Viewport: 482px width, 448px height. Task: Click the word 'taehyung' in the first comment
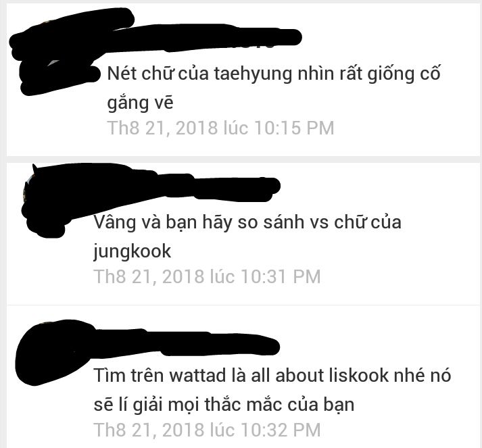coord(253,74)
